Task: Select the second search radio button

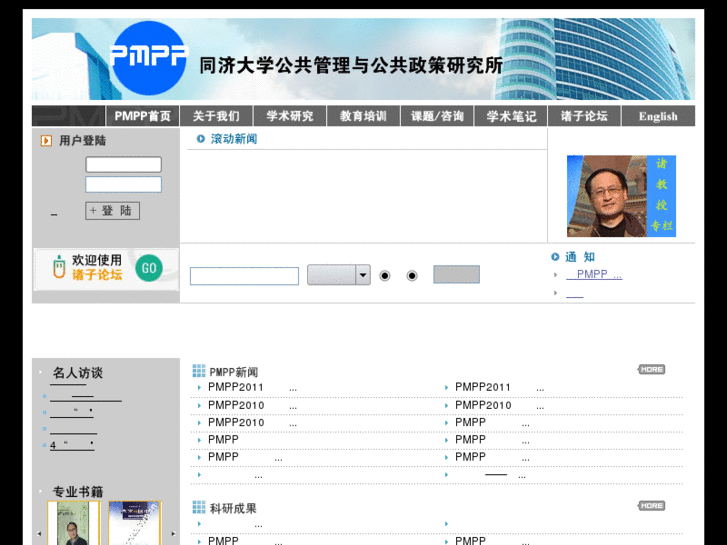Action: (x=412, y=276)
